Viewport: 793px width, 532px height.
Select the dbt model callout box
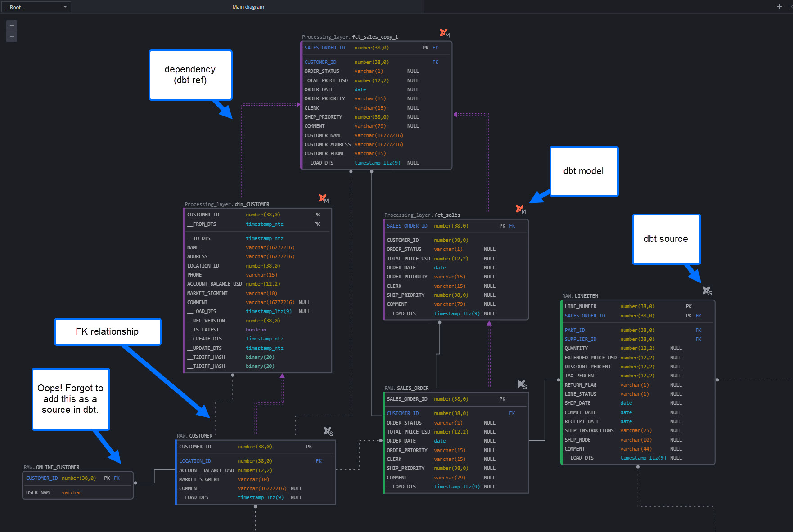click(x=584, y=171)
